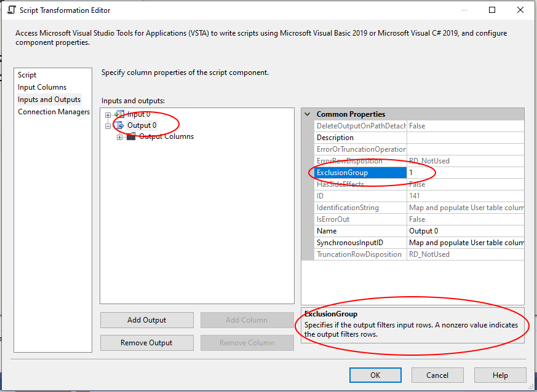
Task: Open Help for the editor
Action: 500,375
